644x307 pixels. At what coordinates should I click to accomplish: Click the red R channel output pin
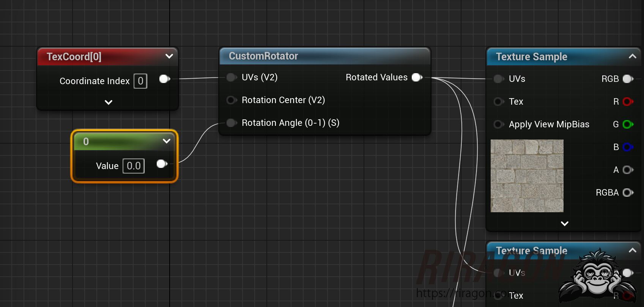click(628, 102)
